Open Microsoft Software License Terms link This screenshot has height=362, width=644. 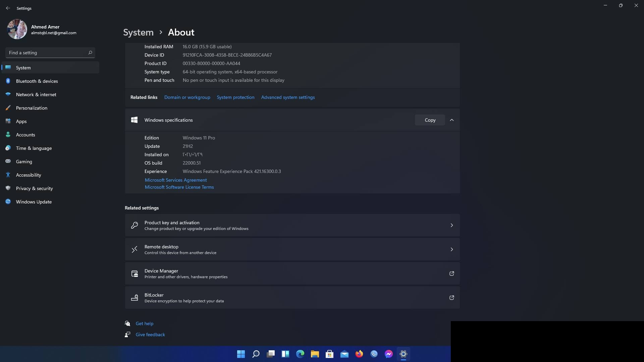point(179,187)
